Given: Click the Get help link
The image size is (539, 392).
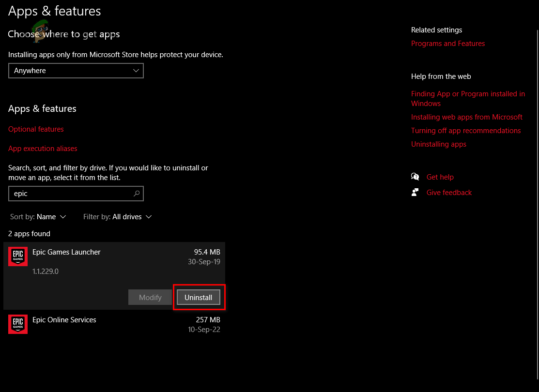Looking at the screenshot, I should point(440,177).
